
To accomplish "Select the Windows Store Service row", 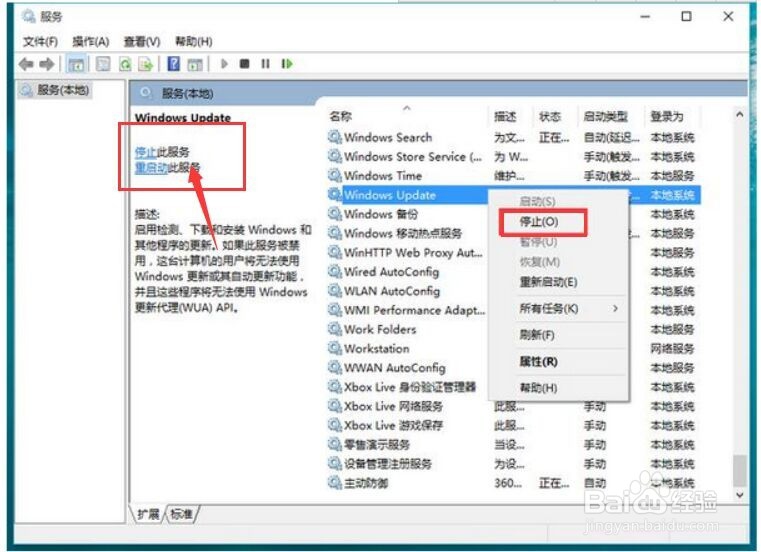I will pyautogui.click(x=513, y=157).
